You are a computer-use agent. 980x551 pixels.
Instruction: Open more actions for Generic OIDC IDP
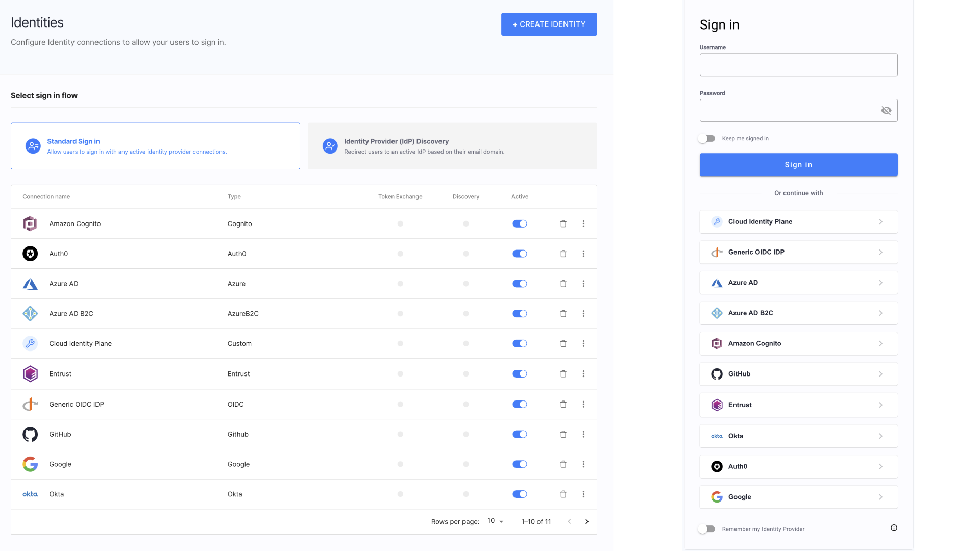[583, 404]
